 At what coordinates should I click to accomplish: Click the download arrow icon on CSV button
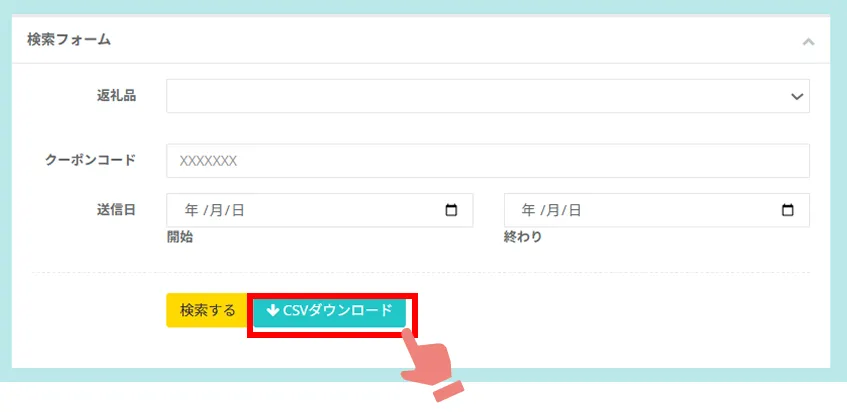273,310
